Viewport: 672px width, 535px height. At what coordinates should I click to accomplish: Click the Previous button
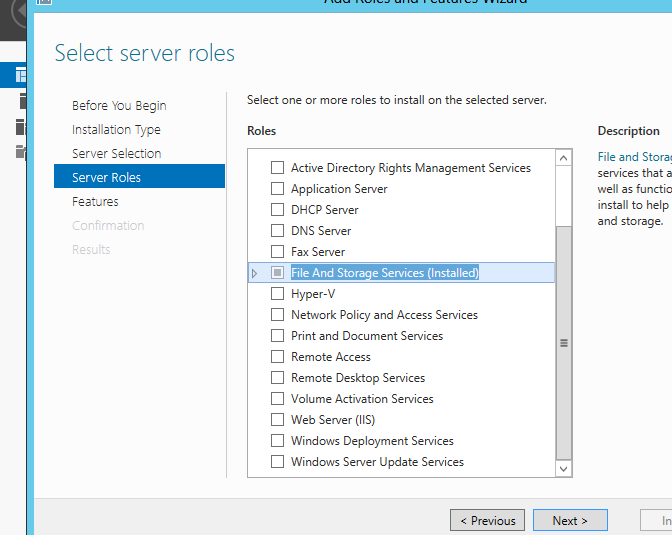tap(487, 520)
